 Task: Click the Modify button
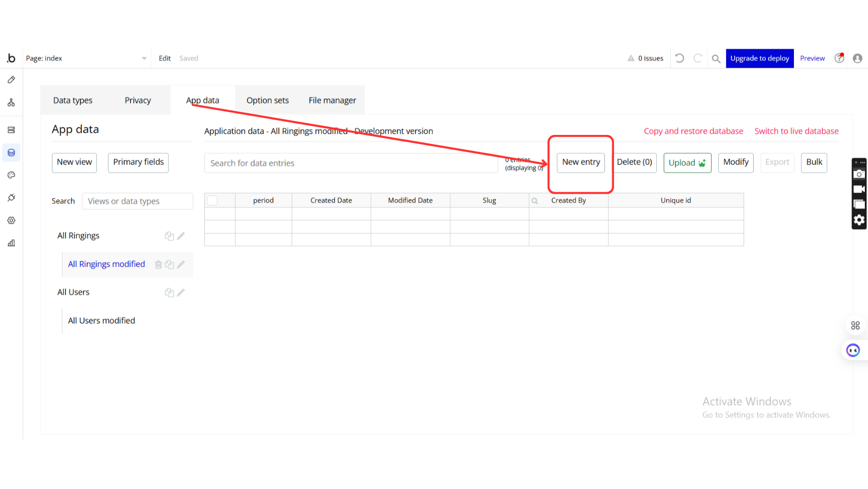(x=736, y=162)
